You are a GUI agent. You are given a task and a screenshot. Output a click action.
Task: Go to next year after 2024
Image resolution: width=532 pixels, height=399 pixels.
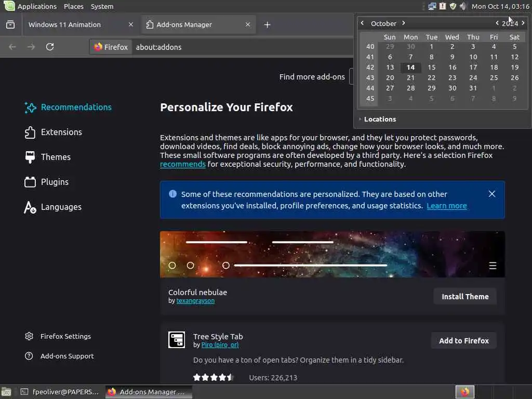(x=523, y=23)
